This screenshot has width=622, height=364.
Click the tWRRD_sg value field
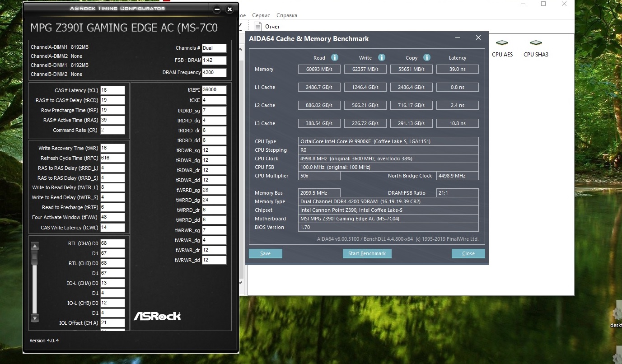[214, 190]
